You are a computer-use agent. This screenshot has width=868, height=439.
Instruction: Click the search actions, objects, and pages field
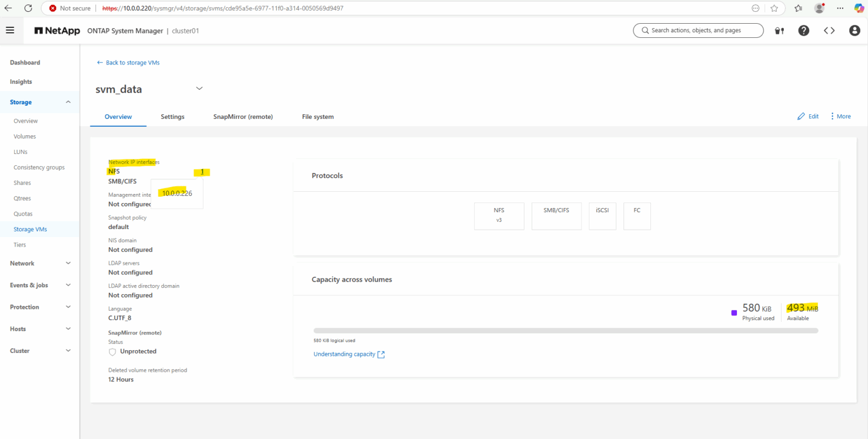tap(698, 31)
